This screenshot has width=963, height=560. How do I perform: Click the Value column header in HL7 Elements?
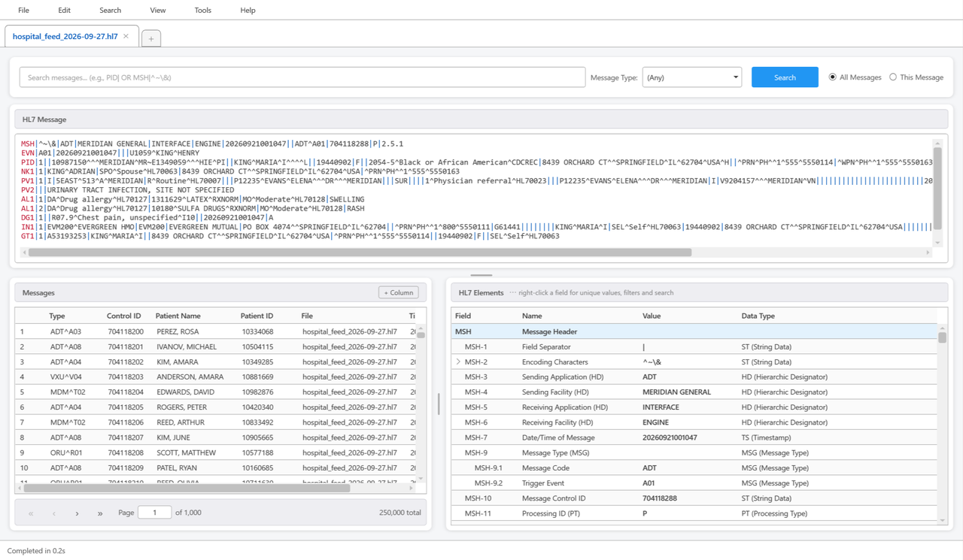click(652, 316)
